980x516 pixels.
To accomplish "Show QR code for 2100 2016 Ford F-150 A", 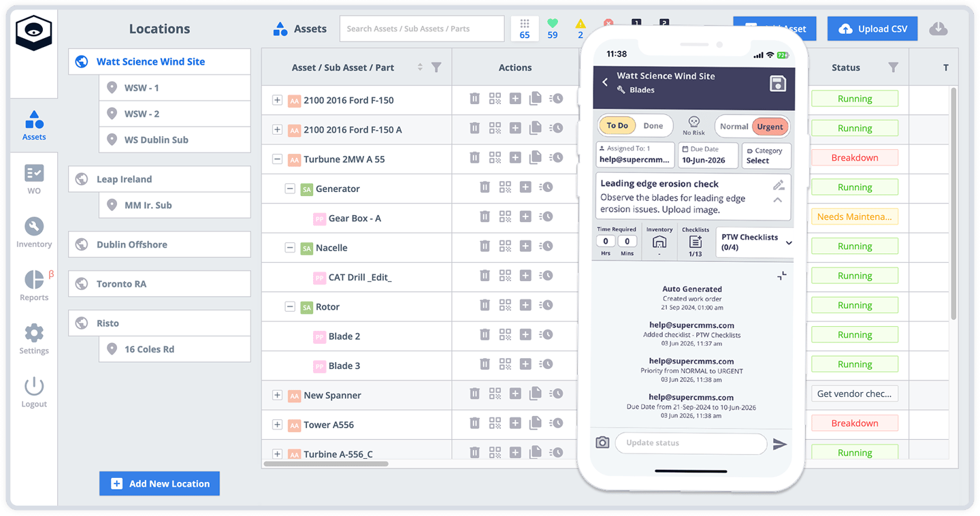I will [x=495, y=129].
